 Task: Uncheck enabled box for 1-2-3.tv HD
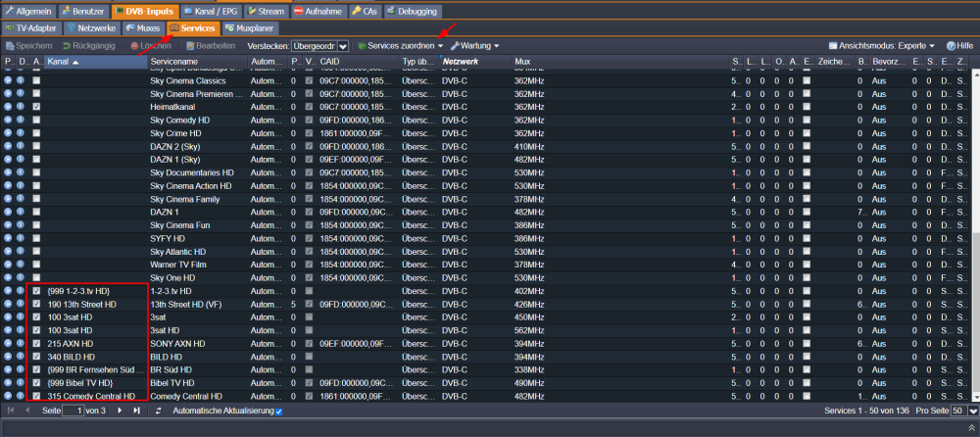coord(37,291)
